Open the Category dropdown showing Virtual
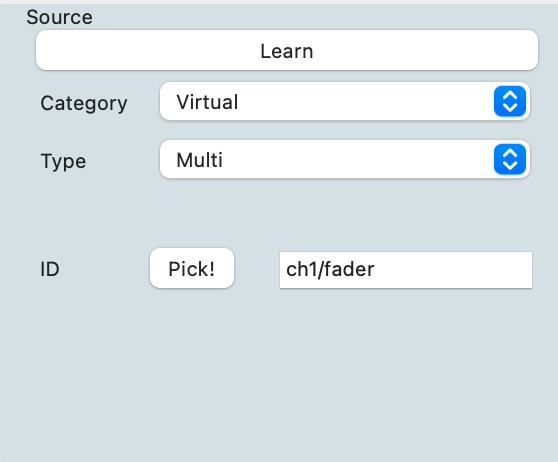558x462 pixels. tap(345, 101)
